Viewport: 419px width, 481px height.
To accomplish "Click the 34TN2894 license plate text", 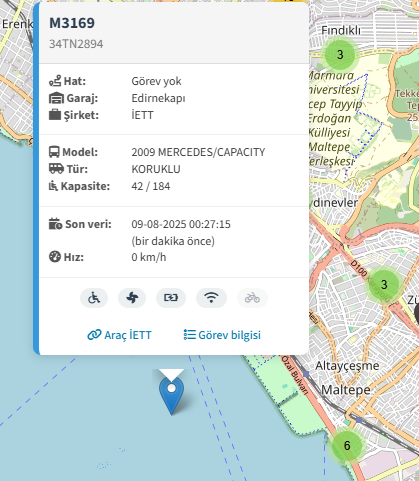I will point(76,44).
